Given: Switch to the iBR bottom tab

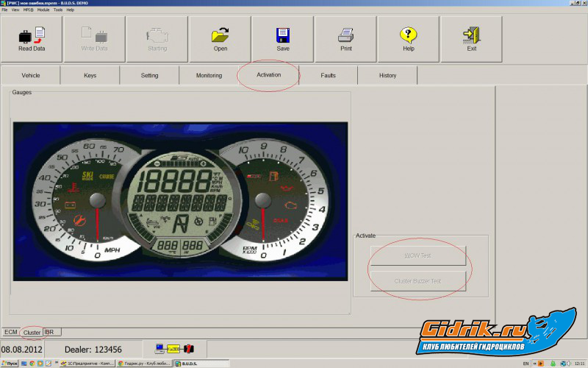Looking at the screenshot, I should (x=49, y=332).
